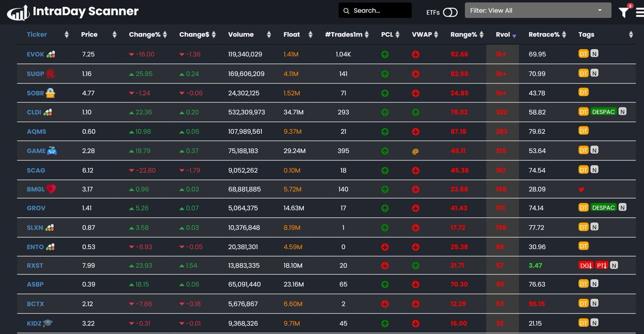Click the PCL down arrow for ENTO
This screenshot has height=334, width=644.
pyautogui.click(x=385, y=247)
